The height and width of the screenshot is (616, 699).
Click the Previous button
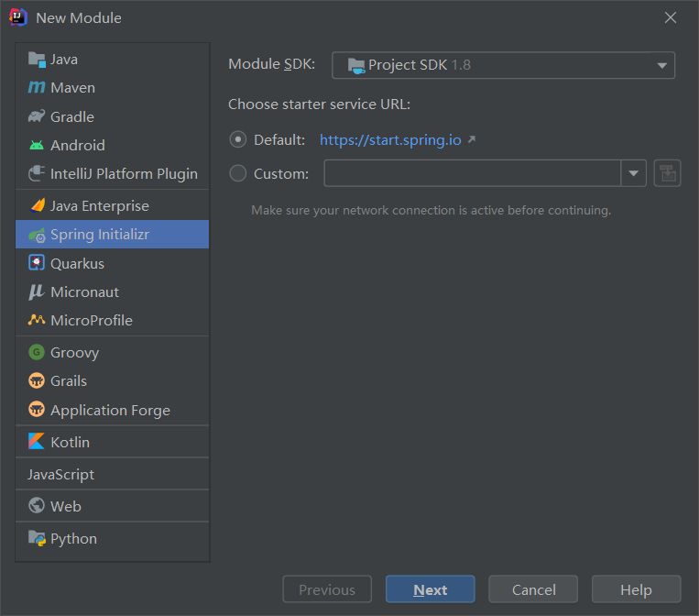pyautogui.click(x=327, y=589)
